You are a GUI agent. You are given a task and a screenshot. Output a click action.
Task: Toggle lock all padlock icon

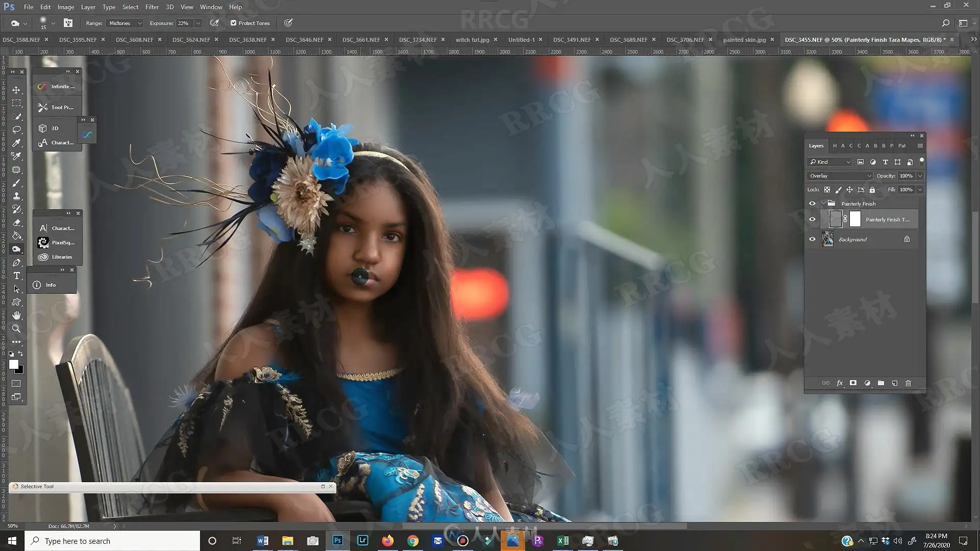(x=872, y=189)
